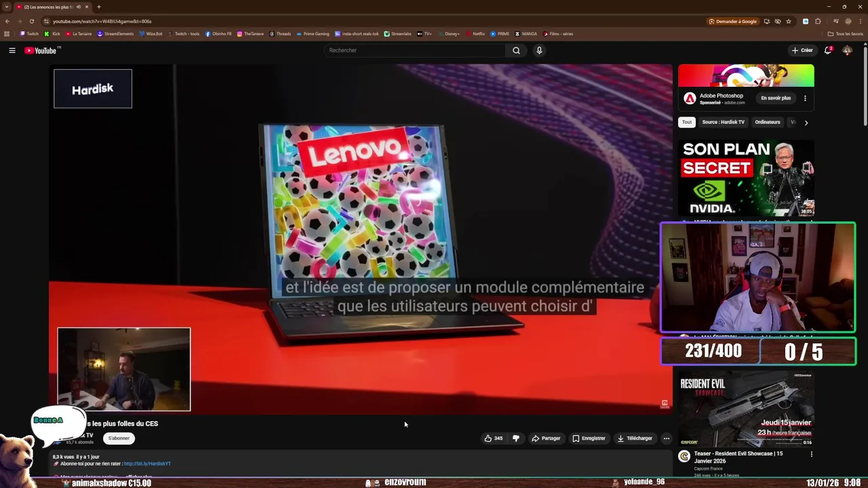Open YouTube notifications bell
Image resolution: width=868 pixels, height=488 pixels.
828,50
